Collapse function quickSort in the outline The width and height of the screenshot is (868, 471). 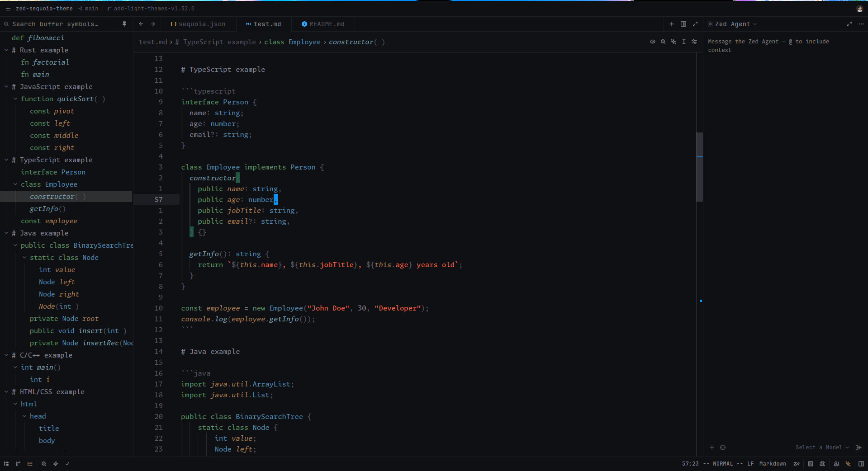15,99
